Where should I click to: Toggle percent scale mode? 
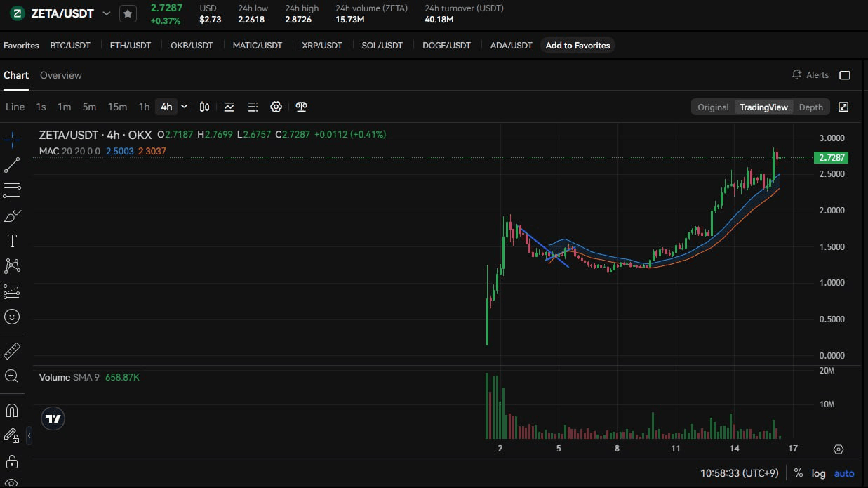click(798, 473)
